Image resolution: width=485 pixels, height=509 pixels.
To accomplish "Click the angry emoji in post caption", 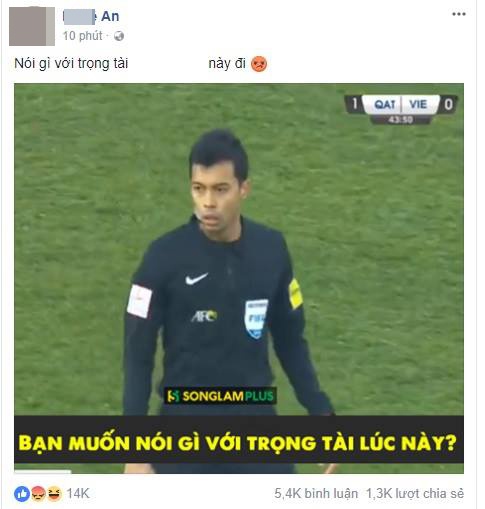I will (259, 64).
